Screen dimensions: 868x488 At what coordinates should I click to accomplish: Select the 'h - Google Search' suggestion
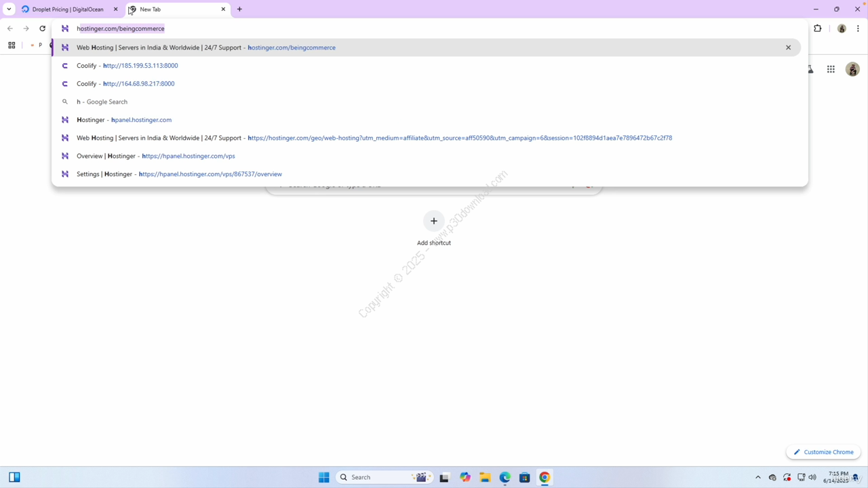coord(102,102)
